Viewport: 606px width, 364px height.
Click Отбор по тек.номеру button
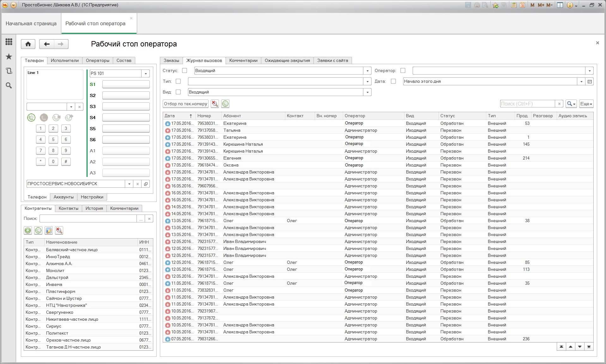click(x=185, y=104)
